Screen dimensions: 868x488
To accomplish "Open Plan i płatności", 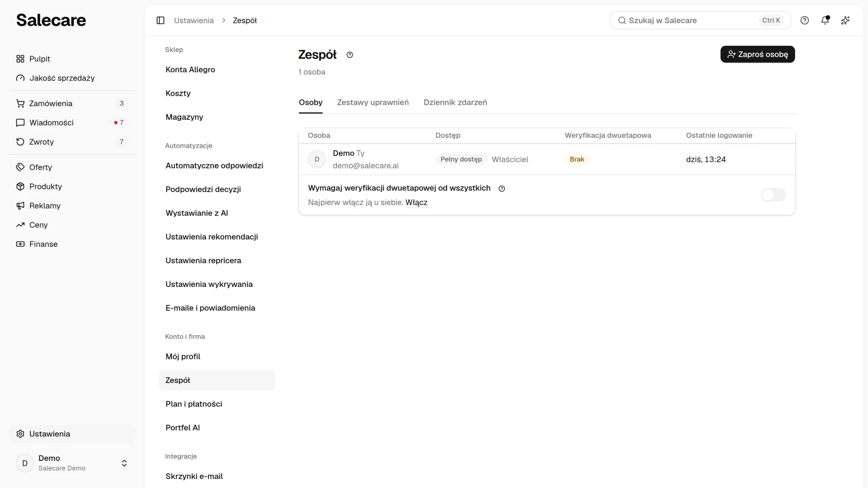I will click(217, 404).
